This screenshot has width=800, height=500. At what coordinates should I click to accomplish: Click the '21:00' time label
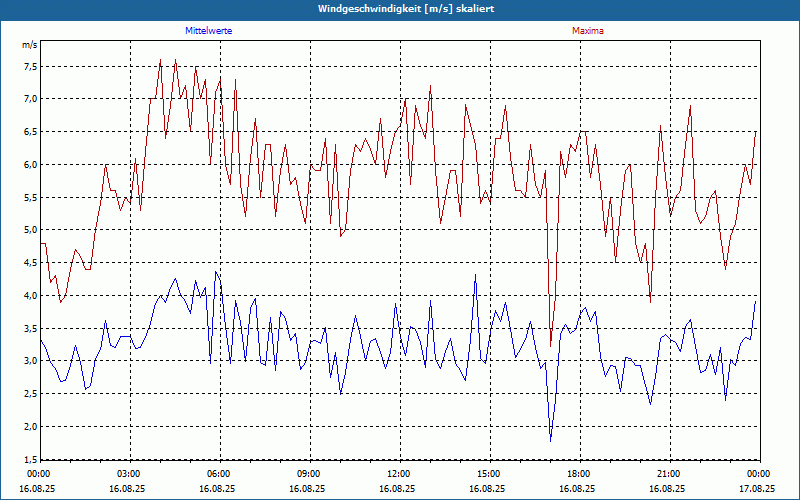click(667, 474)
